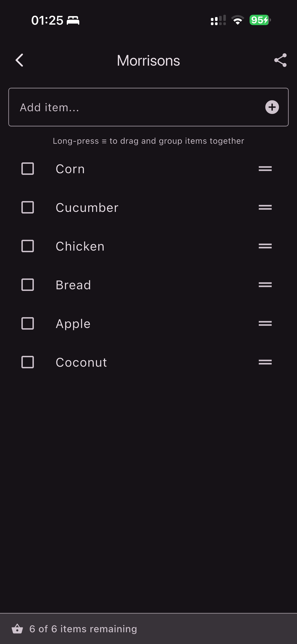Viewport: 297px width, 644px height.
Task: Select the Coconut checkbox
Action: point(27,362)
